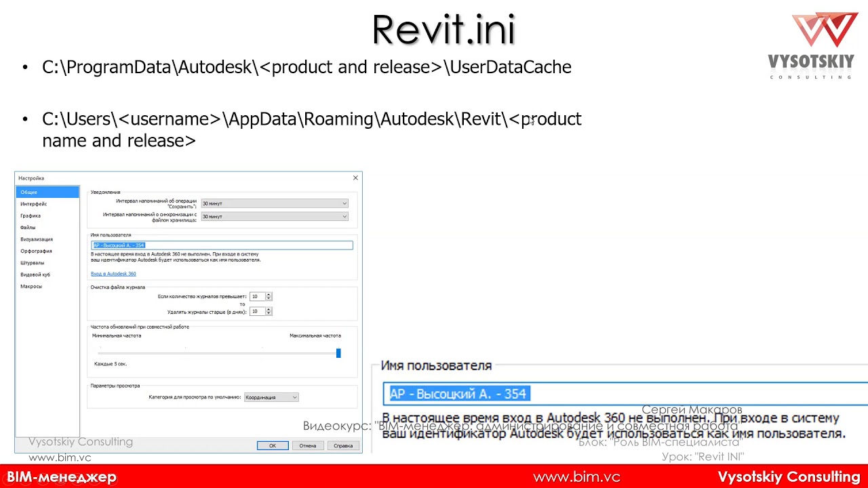Viewport: 868px width, 488px height.
Task: Click the username input field
Action: click(x=222, y=245)
